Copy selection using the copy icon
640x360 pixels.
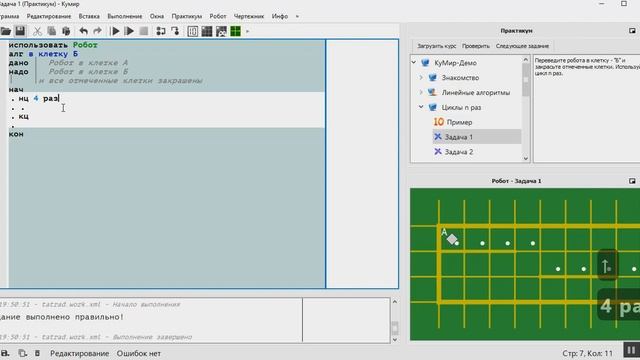(x=51, y=31)
